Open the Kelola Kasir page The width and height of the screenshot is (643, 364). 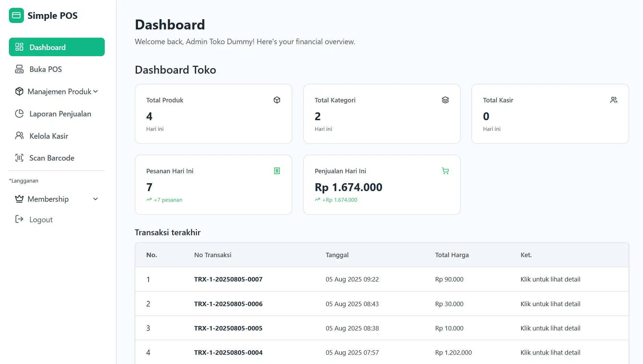[x=57, y=136]
